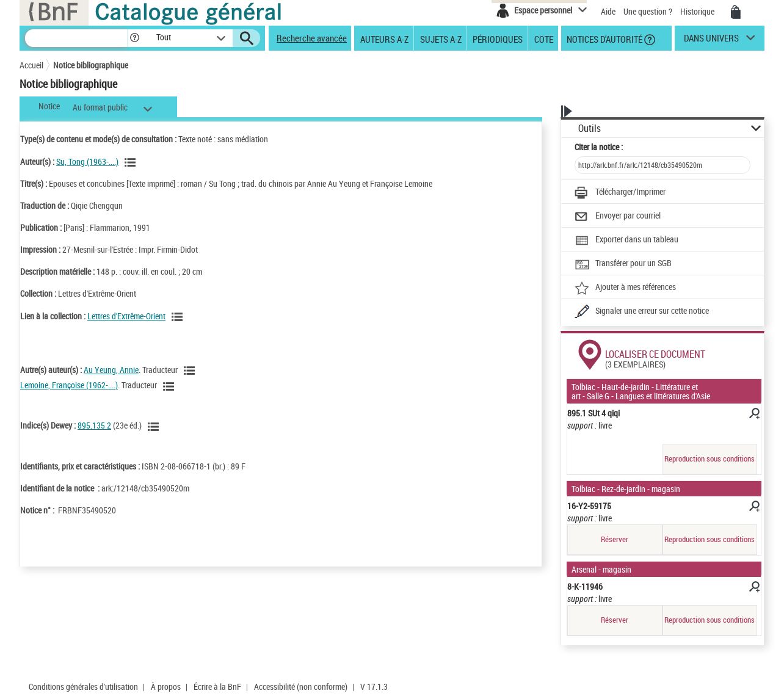Collapse the Outils panel chevron
This screenshot has height=699, width=784.
[x=755, y=128]
